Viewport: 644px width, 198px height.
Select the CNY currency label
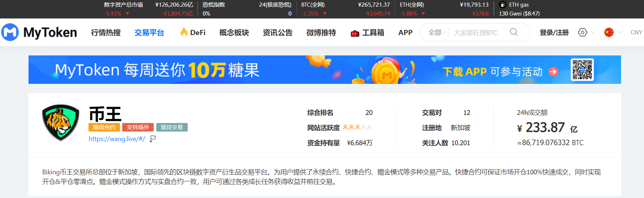(636, 33)
